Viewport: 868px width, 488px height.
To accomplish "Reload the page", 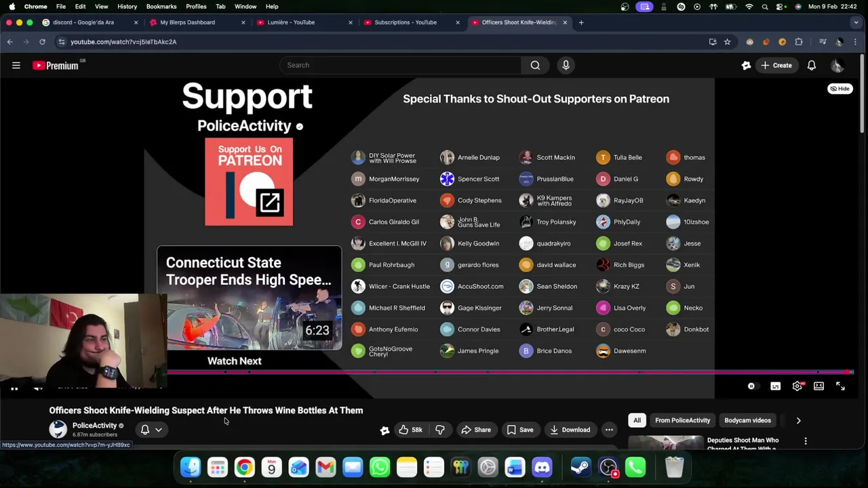I will pyautogui.click(x=42, y=42).
